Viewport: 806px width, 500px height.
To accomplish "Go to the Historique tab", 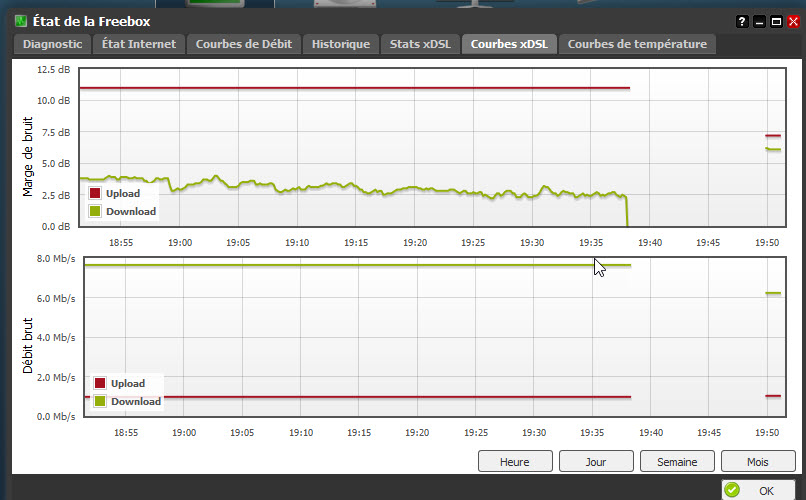I will pos(340,44).
